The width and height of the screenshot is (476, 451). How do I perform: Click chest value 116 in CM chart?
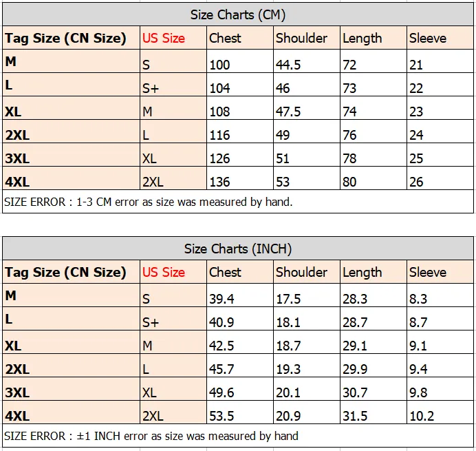click(x=240, y=132)
